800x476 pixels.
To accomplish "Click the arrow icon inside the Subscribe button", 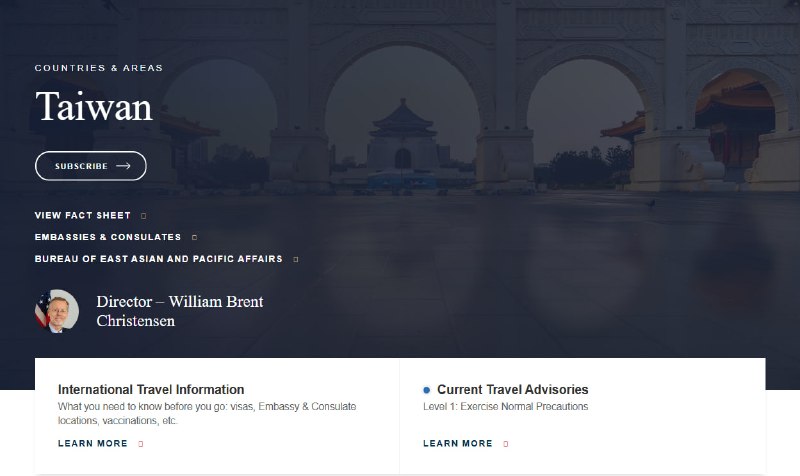I will 123,166.
